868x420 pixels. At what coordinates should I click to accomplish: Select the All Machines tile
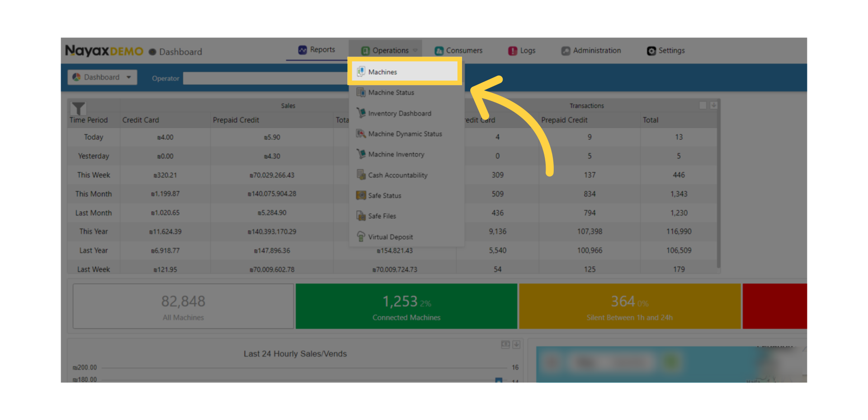tap(183, 306)
